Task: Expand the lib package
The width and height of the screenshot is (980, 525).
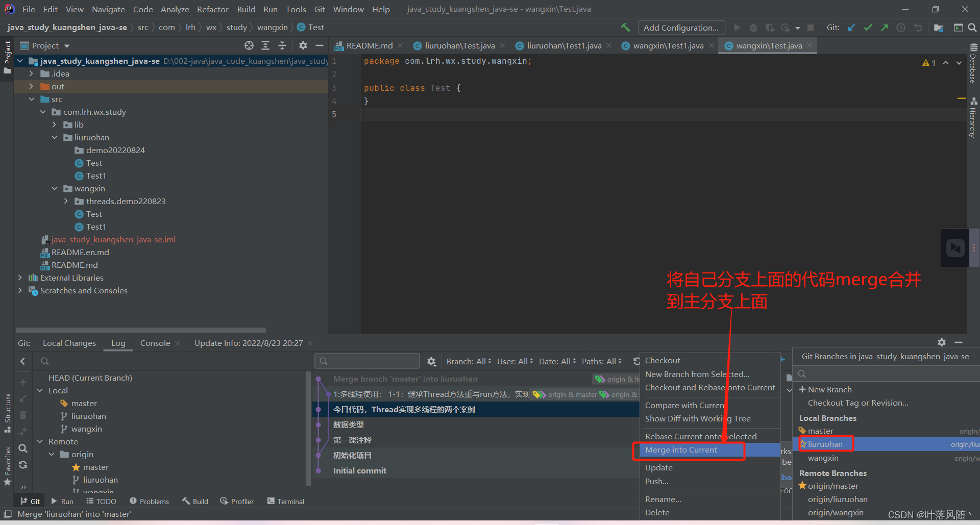Action: pyautogui.click(x=55, y=124)
